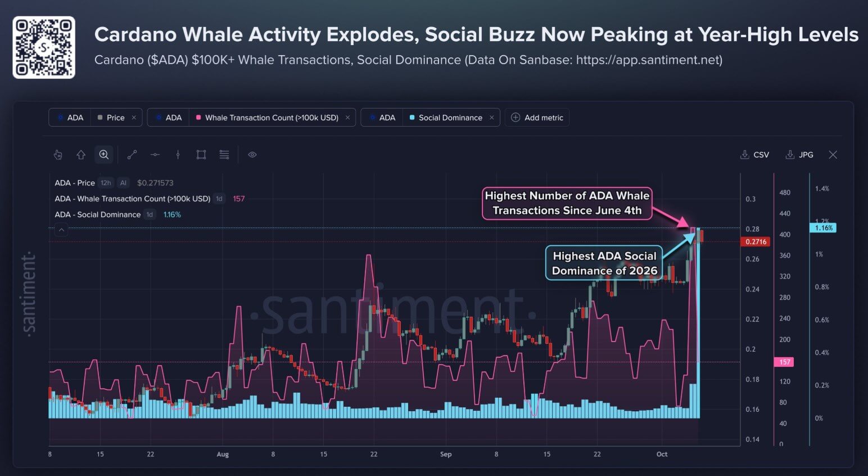Image resolution: width=868 pixels, height=476 pixels.
Task: Remove the Whale Transaction Count metric
Action: click(x=347, y=118)
